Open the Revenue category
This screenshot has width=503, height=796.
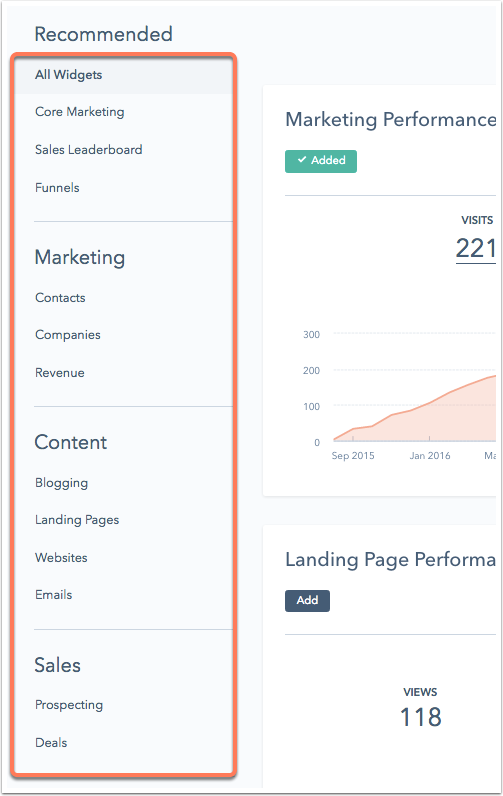coord(59,373)
